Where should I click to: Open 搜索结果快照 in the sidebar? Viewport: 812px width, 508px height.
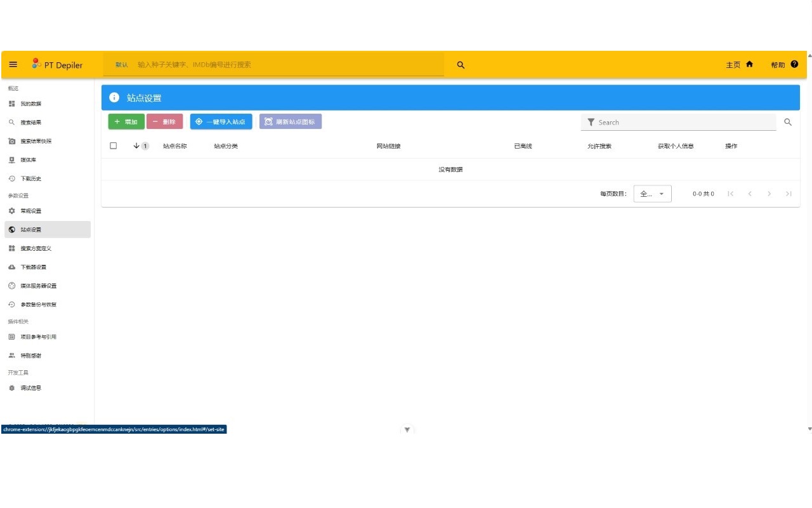coord(48,141)
